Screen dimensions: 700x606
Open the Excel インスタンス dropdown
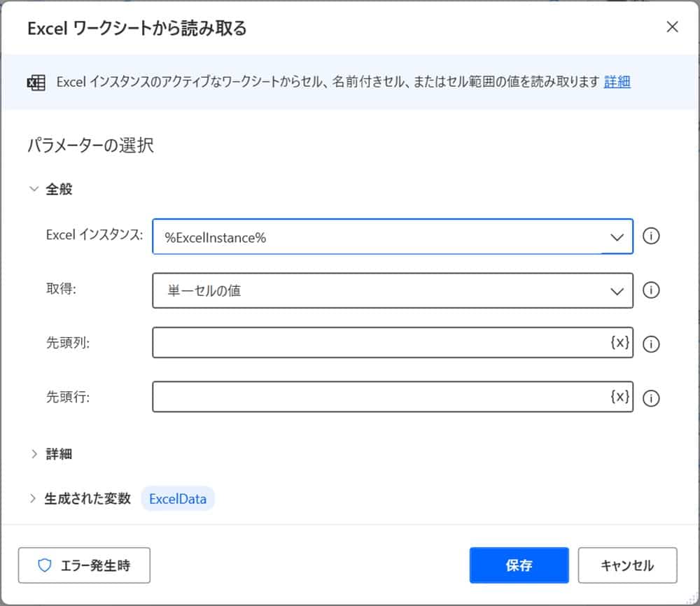392,237
